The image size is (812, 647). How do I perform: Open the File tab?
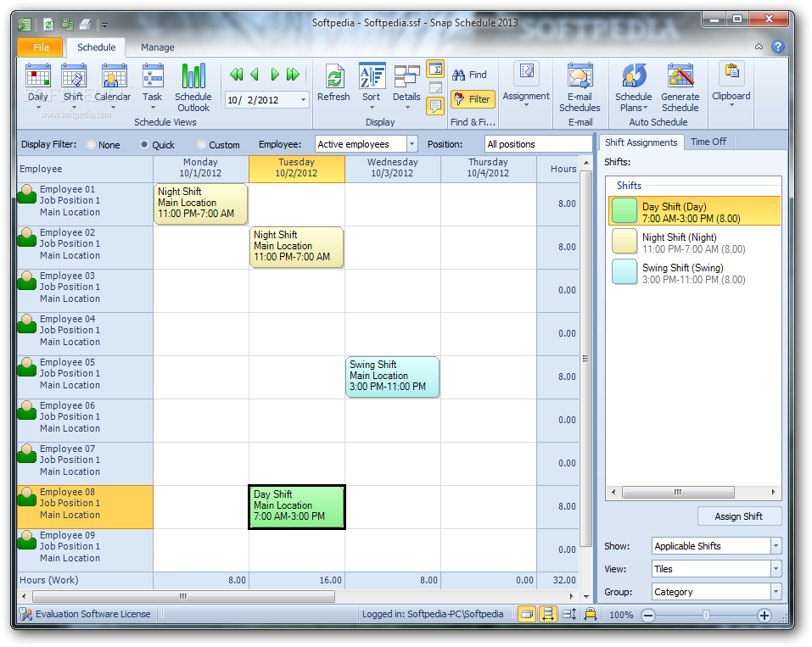pos(41,47)
